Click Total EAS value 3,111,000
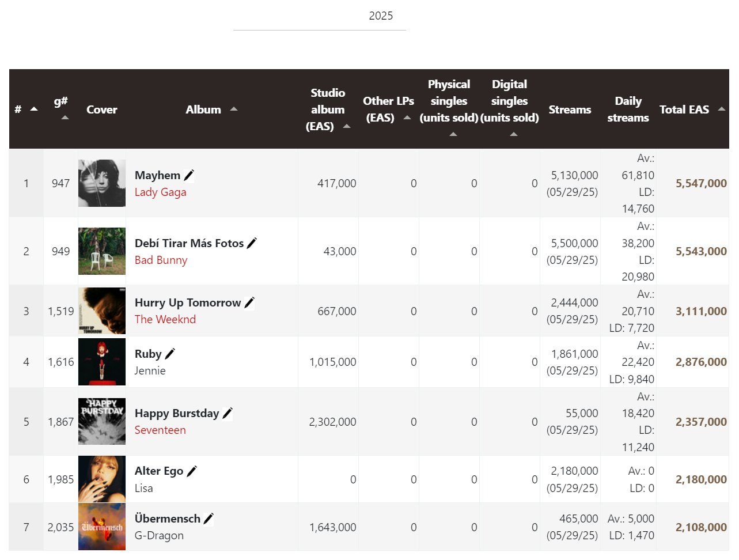This screenshot has height=560, width=739. click(x=701, y=311)
